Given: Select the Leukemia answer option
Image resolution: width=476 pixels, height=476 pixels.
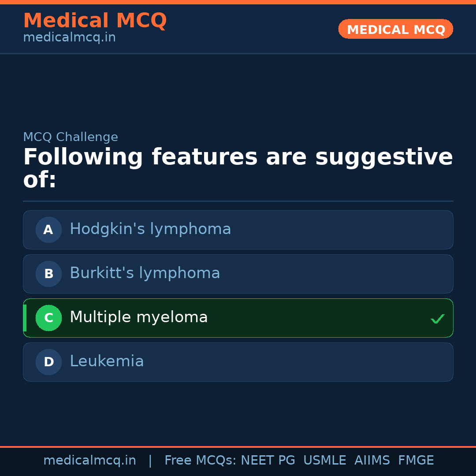Looking at the screenshot, I should [x=238, y=362].
